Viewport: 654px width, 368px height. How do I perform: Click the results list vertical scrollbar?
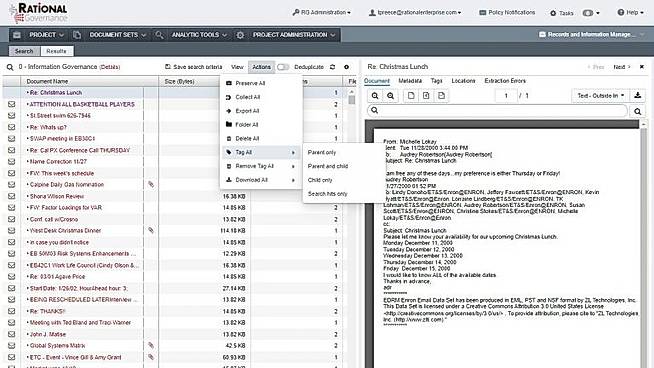pyautogui.click(x=352, y=100)
